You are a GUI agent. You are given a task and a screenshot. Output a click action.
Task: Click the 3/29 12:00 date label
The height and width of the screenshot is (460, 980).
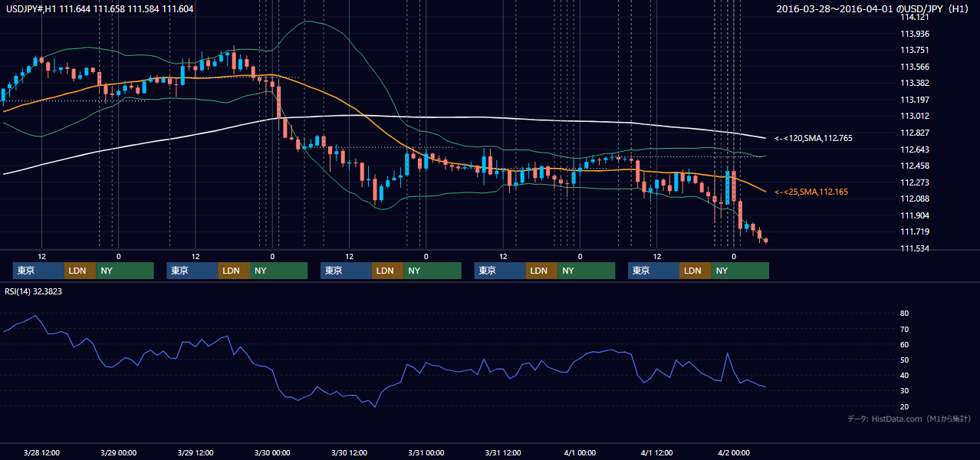pyautogui.click(x=196, y=452)
